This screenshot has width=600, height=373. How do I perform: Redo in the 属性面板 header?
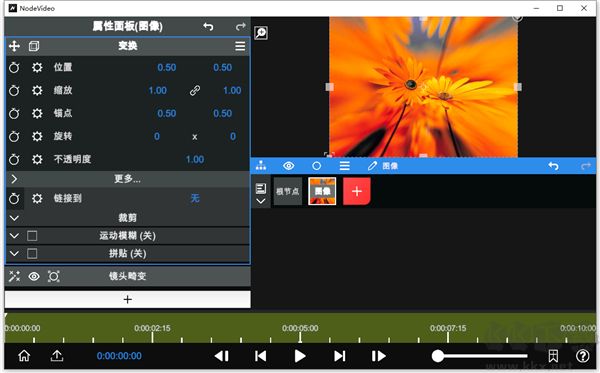(x=240, y=26)
